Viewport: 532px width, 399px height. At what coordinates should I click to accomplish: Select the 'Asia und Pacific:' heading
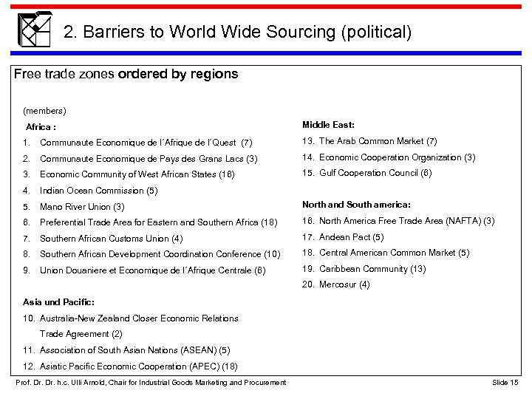tap(58, 302)
